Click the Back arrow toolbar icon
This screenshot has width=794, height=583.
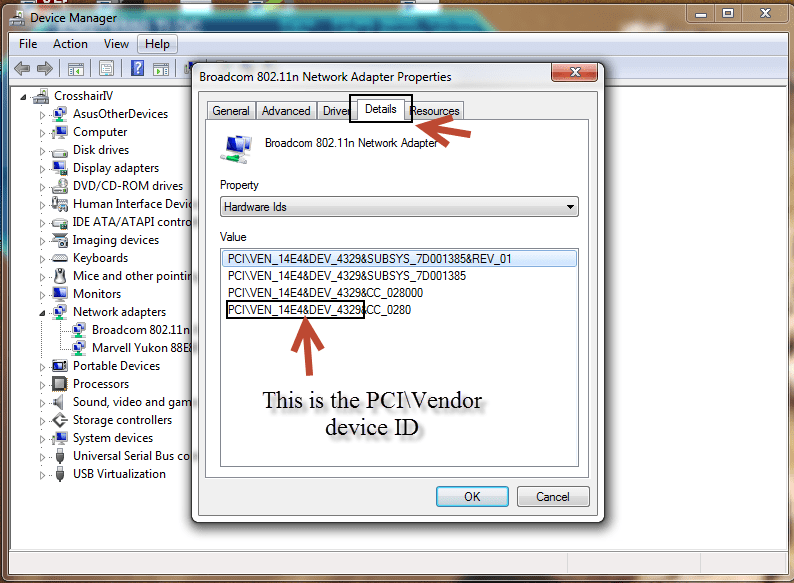pos(22,68)
